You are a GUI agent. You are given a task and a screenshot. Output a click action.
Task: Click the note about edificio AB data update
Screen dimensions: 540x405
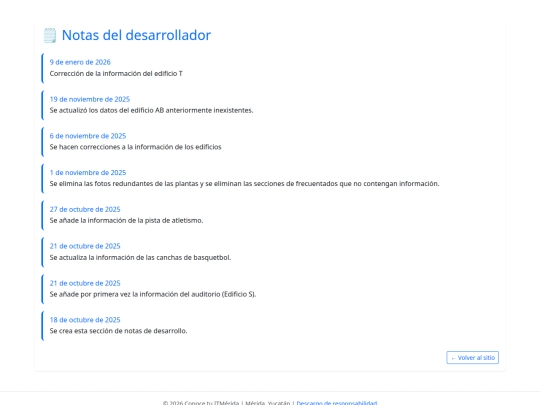pyautogui.click(x=151, y=110)
